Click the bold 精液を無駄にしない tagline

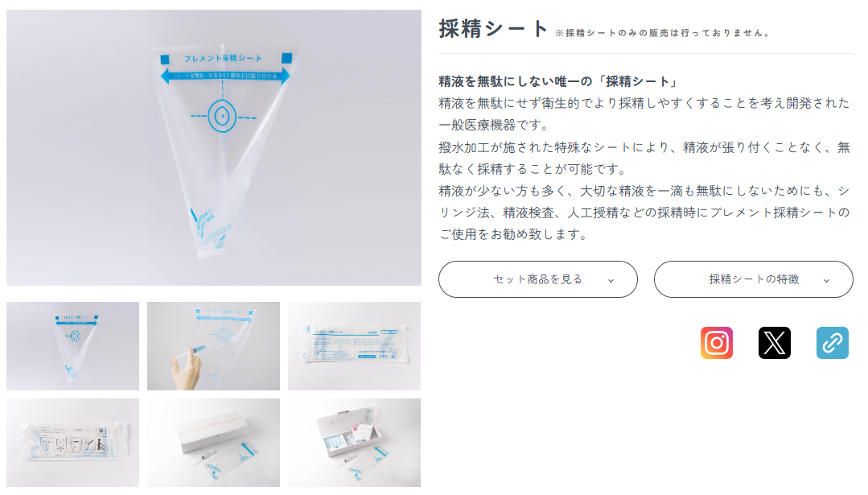point(558,81)
